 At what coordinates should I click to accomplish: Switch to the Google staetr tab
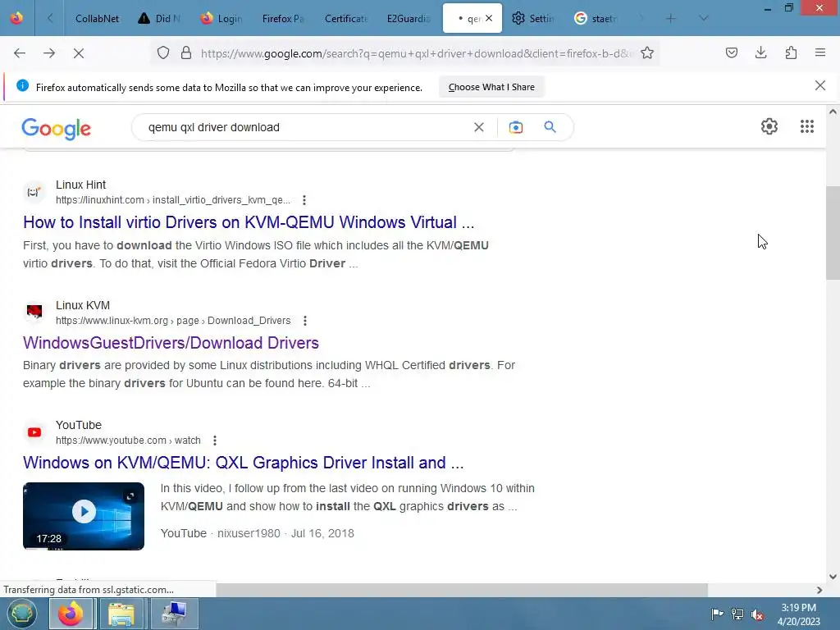(x=596, y=18)
